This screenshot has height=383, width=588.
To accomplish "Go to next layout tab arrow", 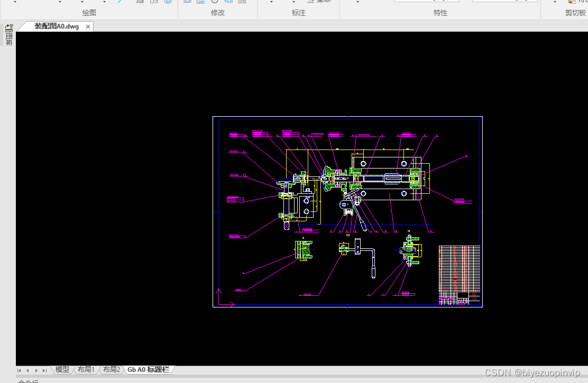I will 36,370.
